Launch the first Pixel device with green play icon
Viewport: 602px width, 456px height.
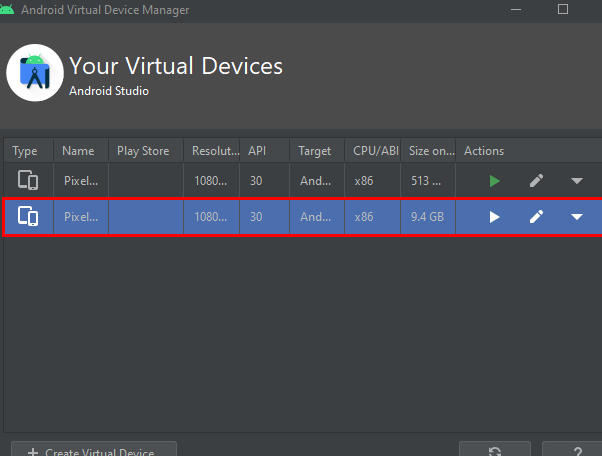coord(494,181)
